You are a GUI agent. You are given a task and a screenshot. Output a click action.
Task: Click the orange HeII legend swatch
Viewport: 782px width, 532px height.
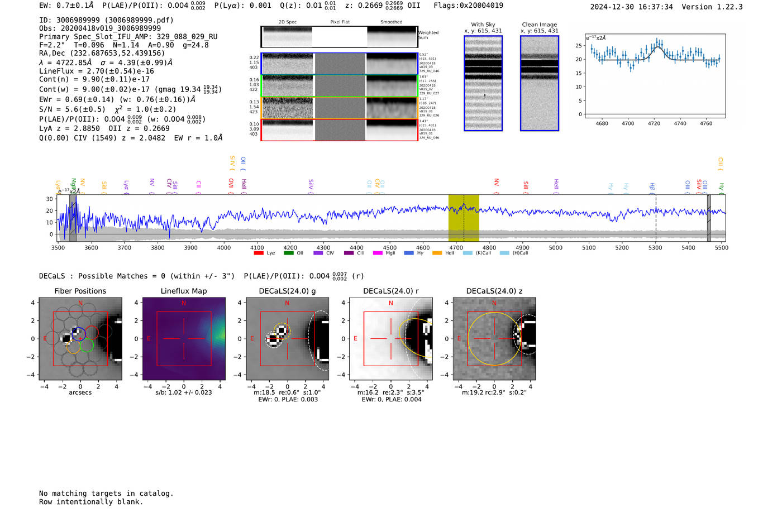(x=437, y=253)
